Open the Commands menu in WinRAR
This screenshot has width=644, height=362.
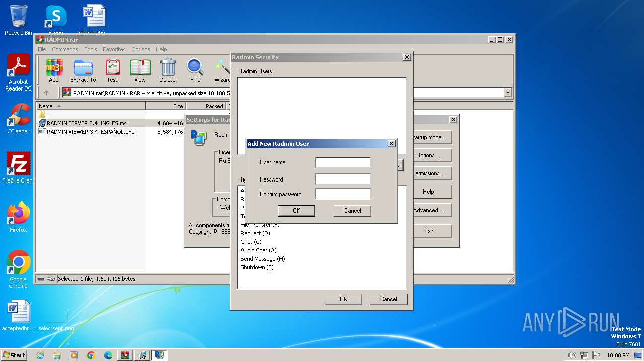click(65, 49)
